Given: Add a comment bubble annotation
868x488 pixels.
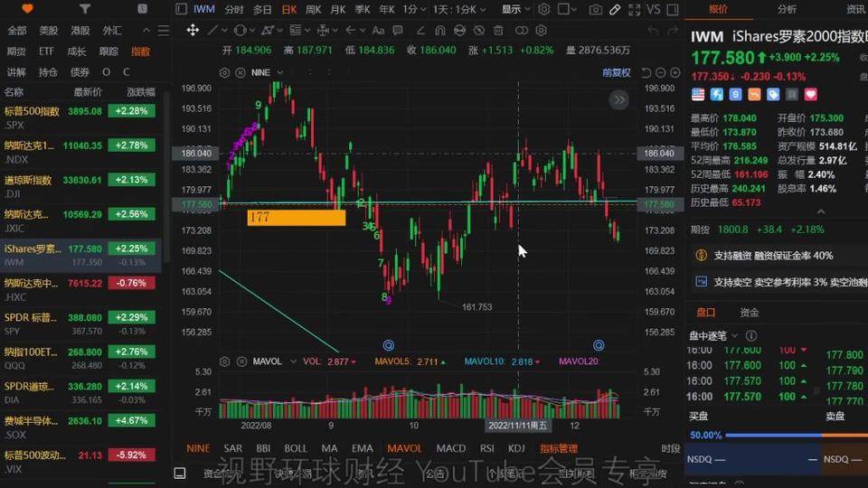Looking at the screenshot, I should 398,31.
